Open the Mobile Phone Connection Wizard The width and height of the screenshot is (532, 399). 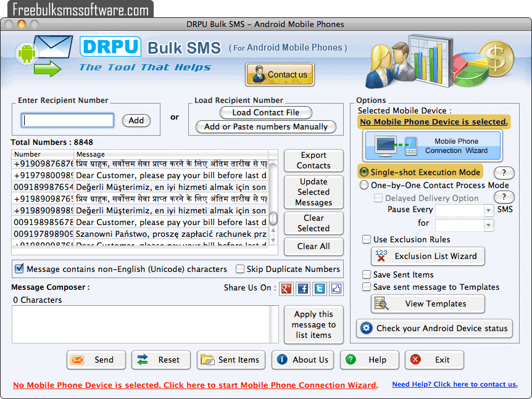click(433, 146)
